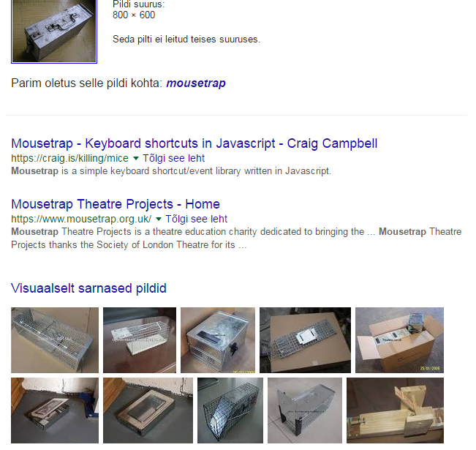Open shiny metal box trap thumbnail
Image resolution: width=476 pixels, height=450 pixels.
pyautogui.click(x=218, y=340)
